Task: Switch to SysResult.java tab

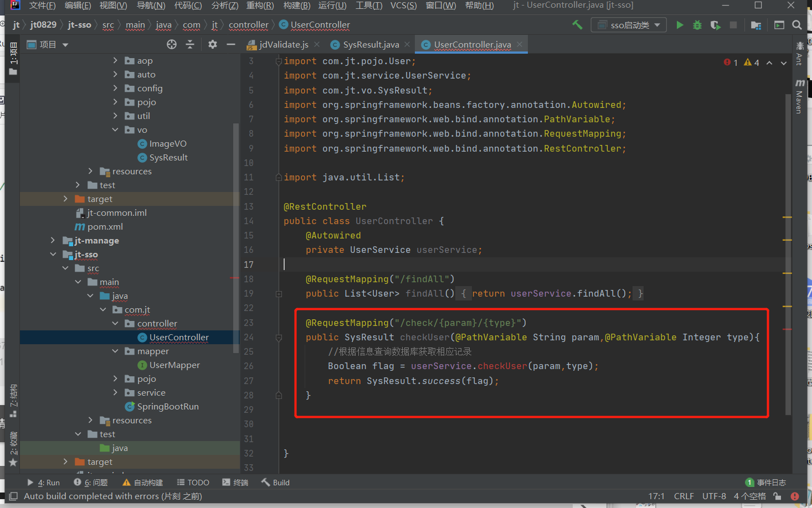Action: pyautogui.click(x=371, y=44)
